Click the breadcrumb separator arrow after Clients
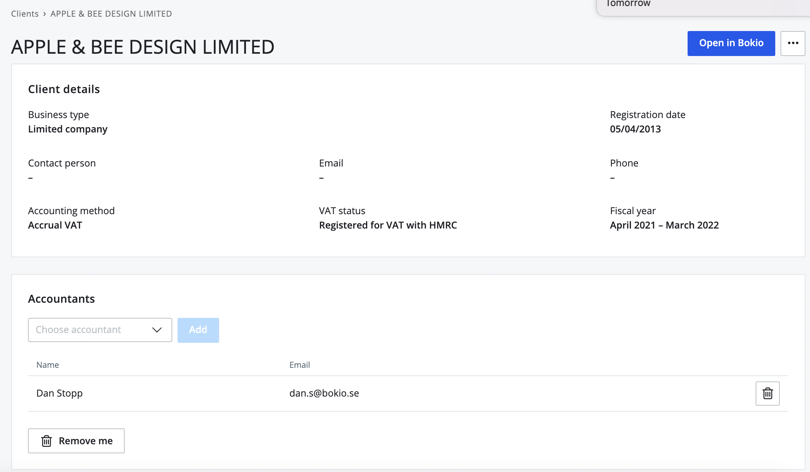810x472 pixels. [45, 14]
